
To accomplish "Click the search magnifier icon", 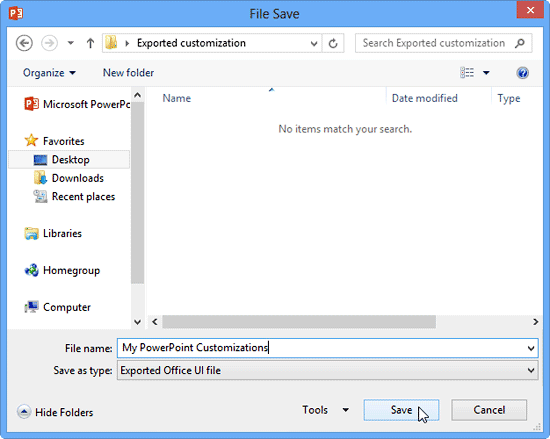I will 520,43.
